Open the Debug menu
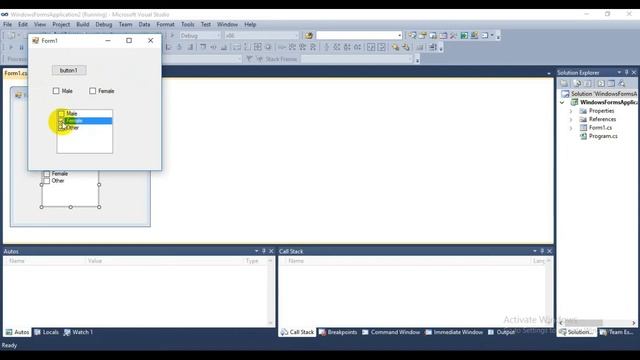640x360 pixels. point(104,24)
